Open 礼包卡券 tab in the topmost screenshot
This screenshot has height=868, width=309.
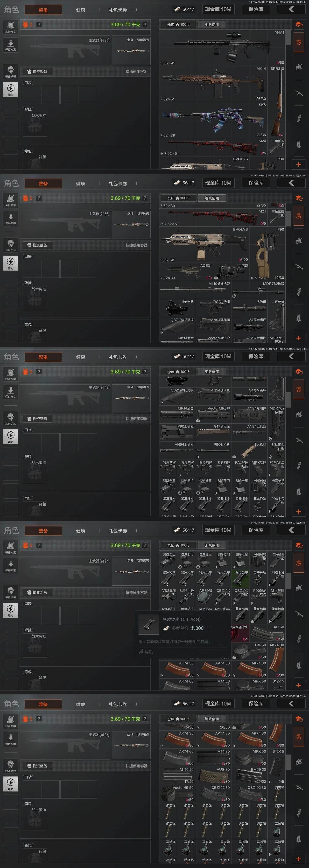point(118,10)
